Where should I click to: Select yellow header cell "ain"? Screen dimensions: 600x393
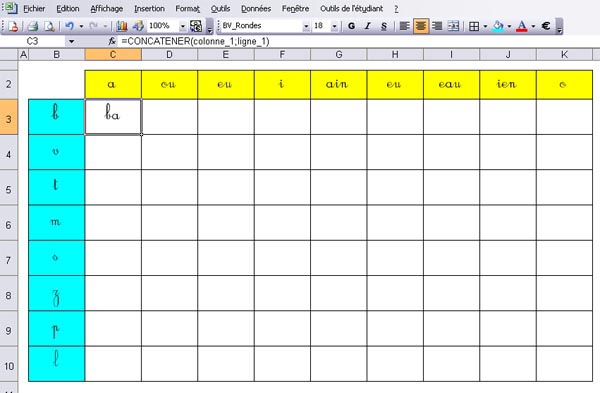339,85
